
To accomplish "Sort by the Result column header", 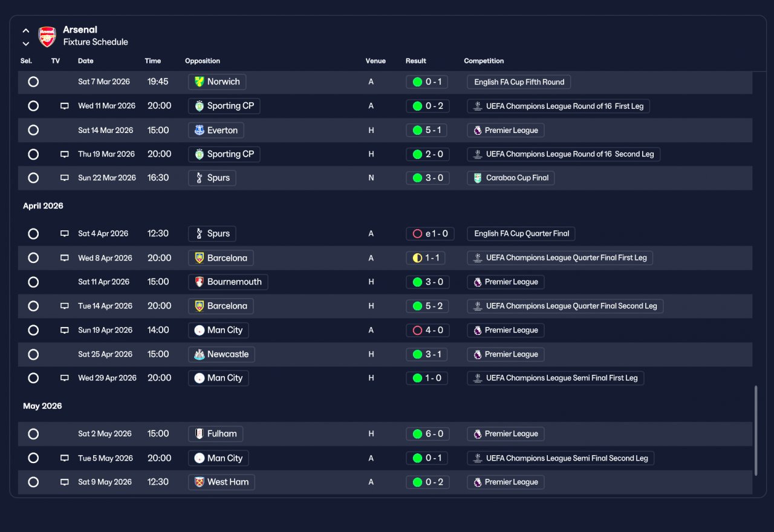I will pyautogui.click(x=416, y=61).
